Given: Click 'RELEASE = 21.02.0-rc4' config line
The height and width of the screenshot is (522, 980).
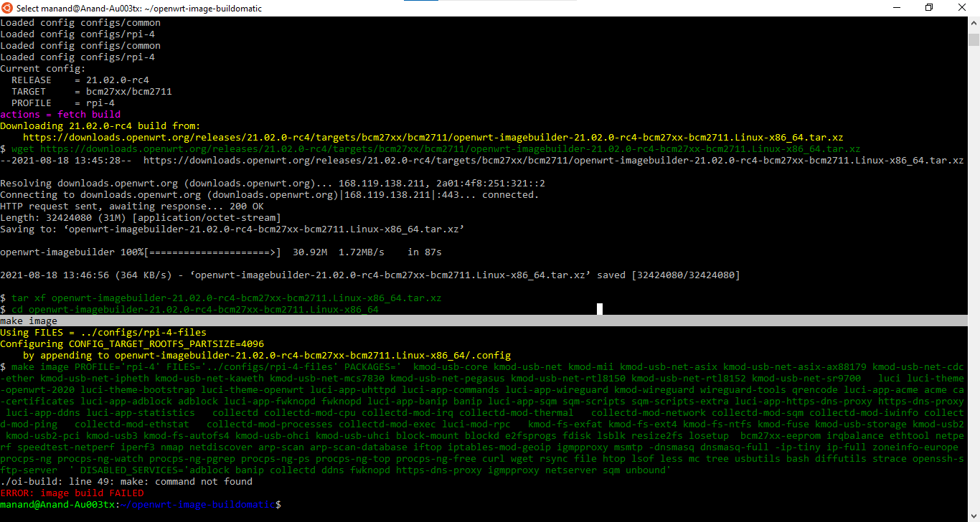Looking at the screenshot, I should (80, 80).
